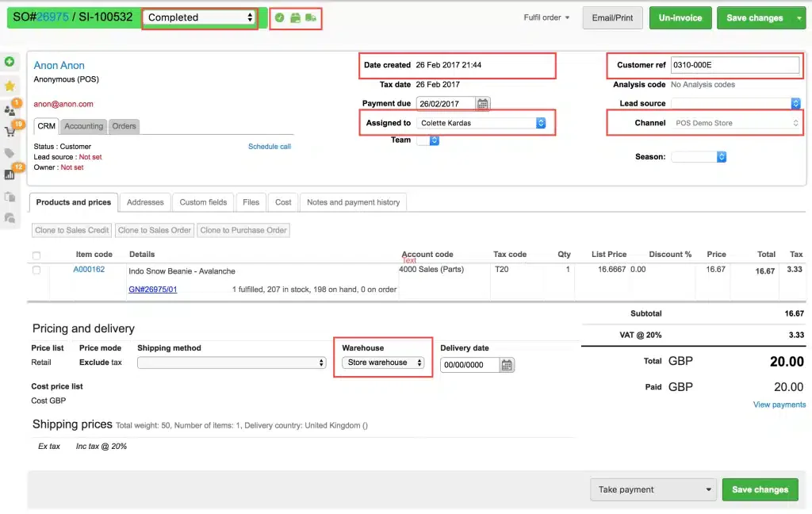The image size is (812, 514).
Task: Open the customers people sidebar icon
Action: [x=10, y=109]
